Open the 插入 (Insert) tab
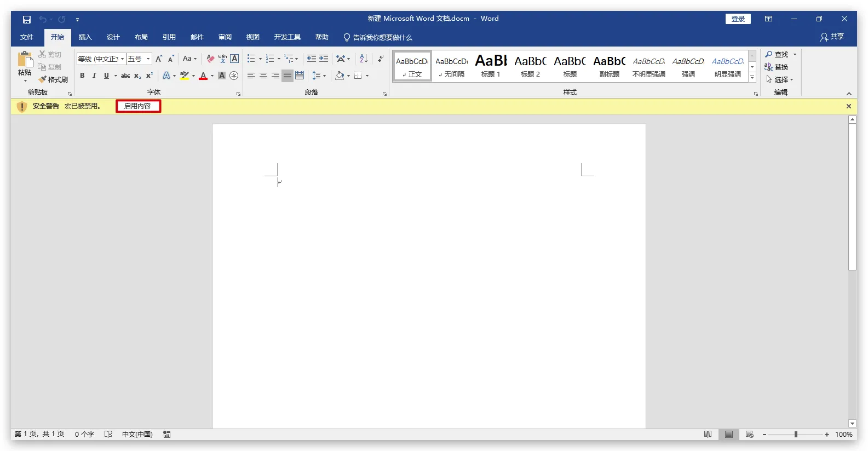Image resolution: width=868 pixels, height=451 pixels. (85, 37)
